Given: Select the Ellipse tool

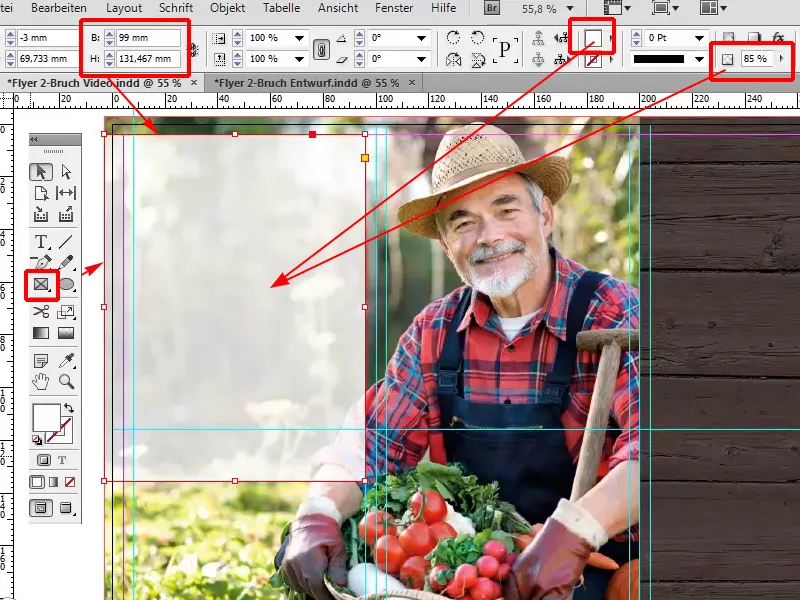Looking at the screenshot, I should 67,285.
